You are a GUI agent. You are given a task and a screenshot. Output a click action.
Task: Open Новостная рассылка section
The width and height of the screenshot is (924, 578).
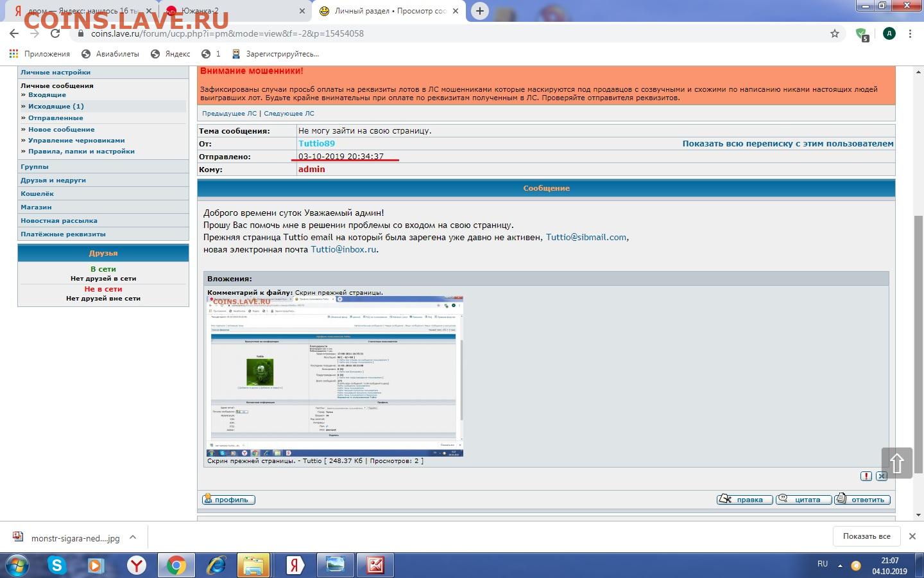59,221
